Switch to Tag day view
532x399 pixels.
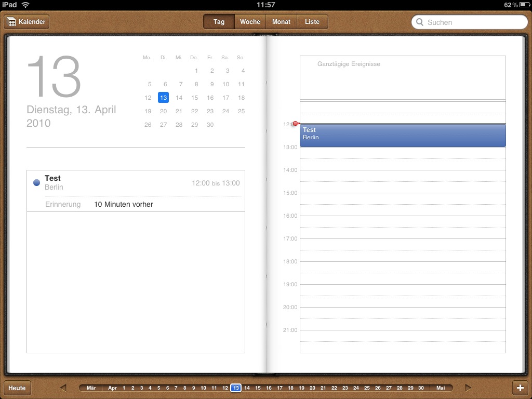(x=219, y=22)
